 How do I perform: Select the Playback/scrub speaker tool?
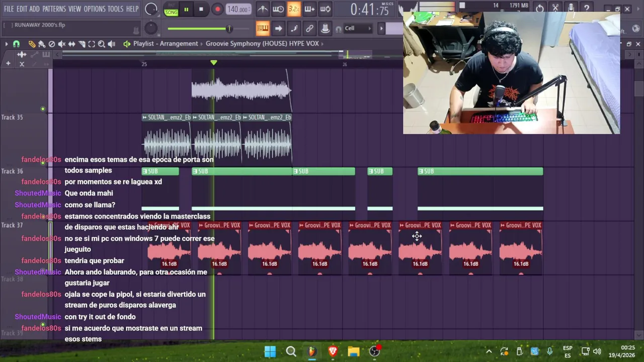(x=111, y=44)
